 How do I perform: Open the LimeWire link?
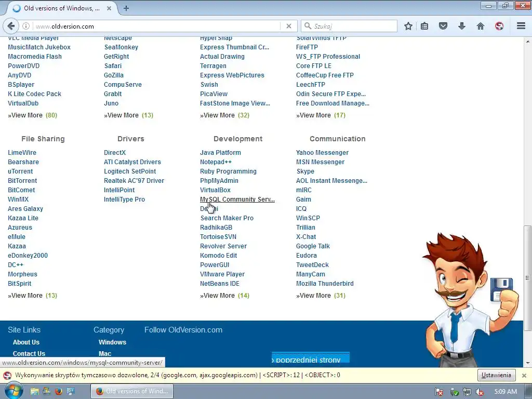22,153
